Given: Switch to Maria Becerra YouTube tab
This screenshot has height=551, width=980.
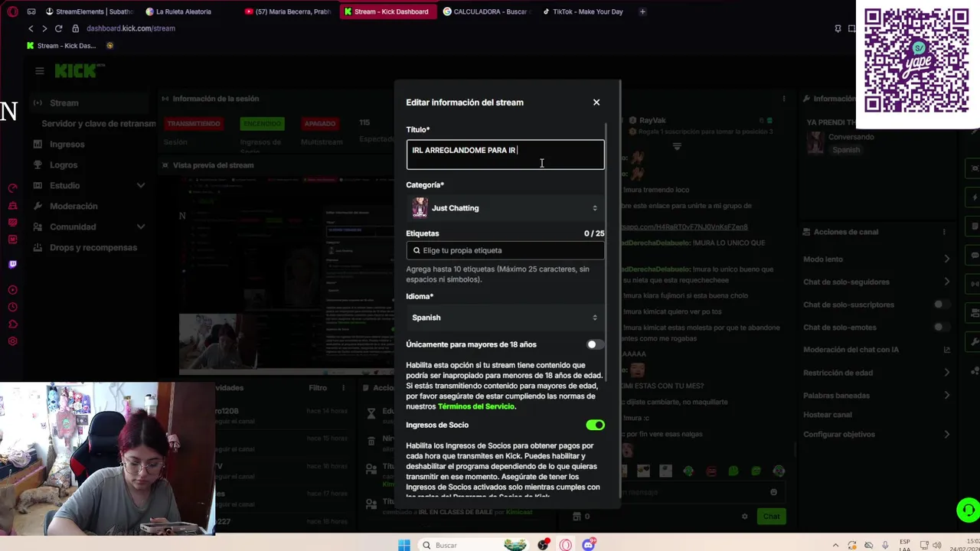Looking at the screenshot, I should point(288,11).
